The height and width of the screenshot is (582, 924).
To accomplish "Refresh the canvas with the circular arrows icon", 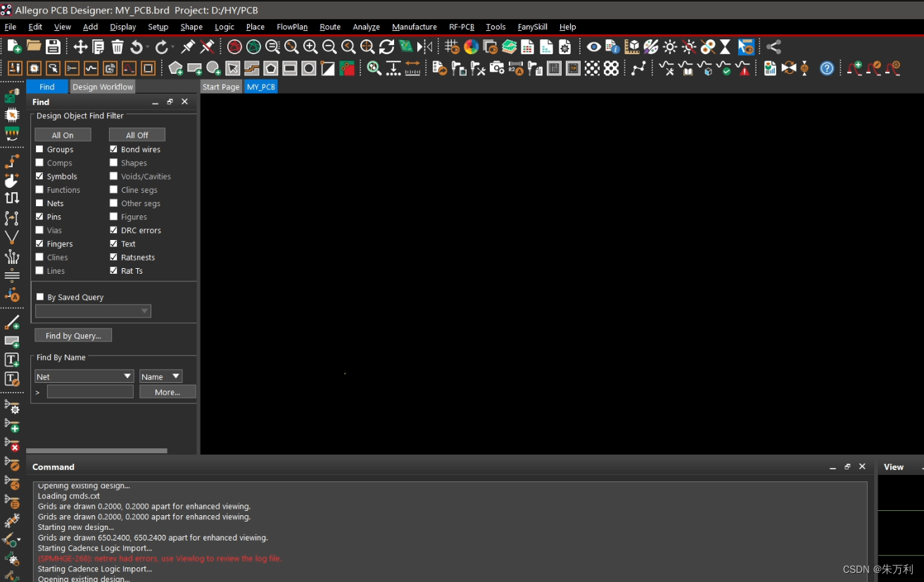I will tap(386, 47).
